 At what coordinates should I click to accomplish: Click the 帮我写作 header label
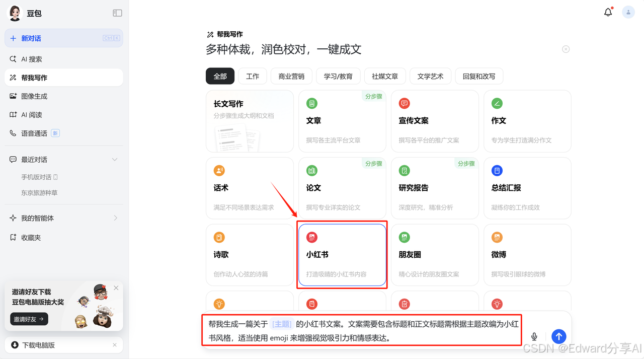pos(230,34)
